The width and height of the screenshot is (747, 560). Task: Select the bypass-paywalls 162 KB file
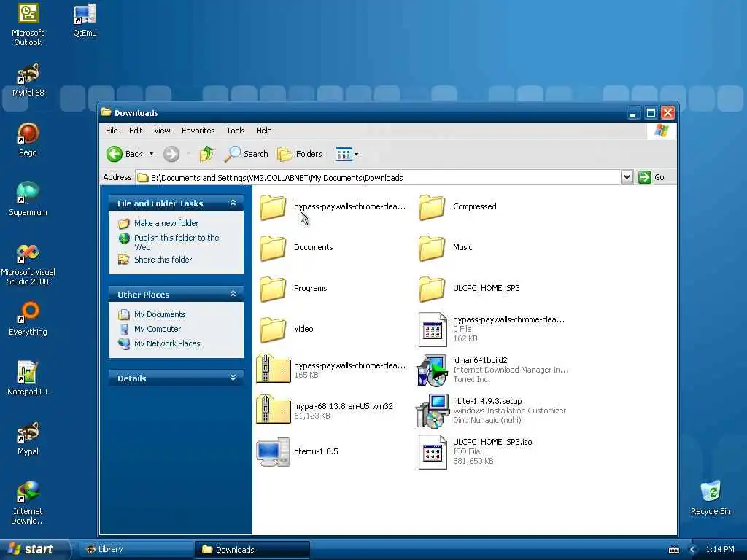[491, 329]
